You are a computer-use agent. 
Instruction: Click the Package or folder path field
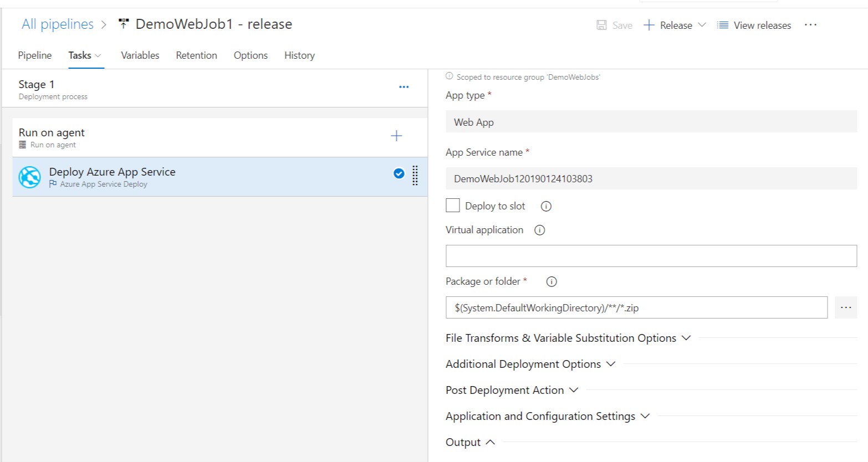(636, 307)
